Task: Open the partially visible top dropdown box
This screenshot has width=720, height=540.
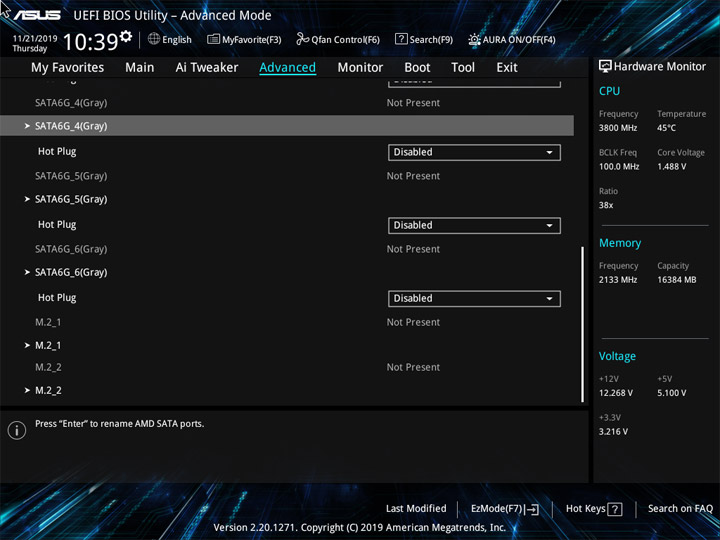Action: tap(474, 83)
